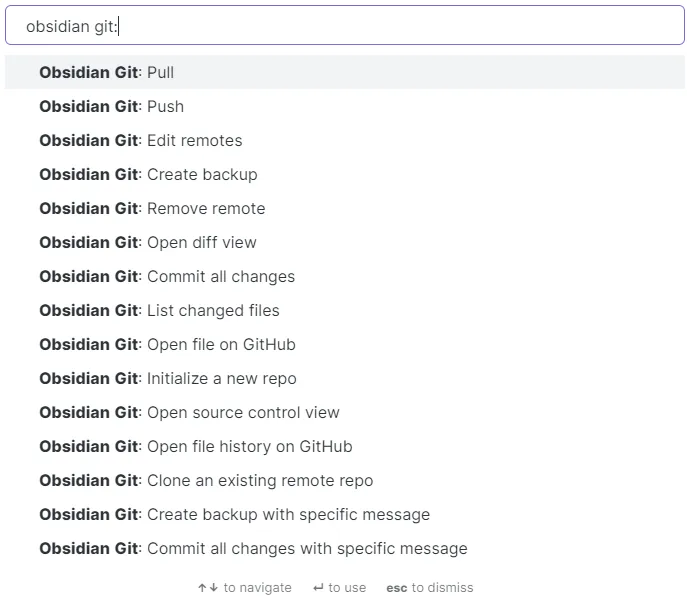Click the enter key icon in footer
The image size is (687, 606).
point(318,588)
